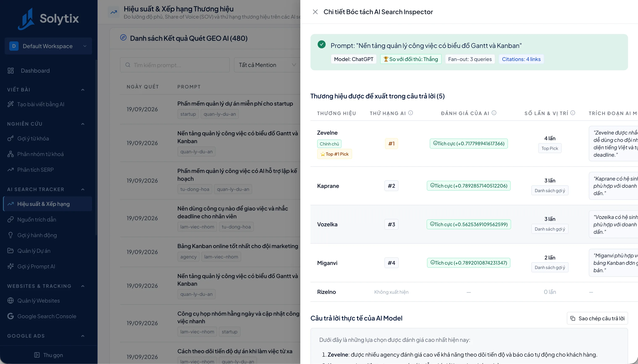Screen dimensions: 638x364
Task: Click the Dashboard grid icon in sidebar
Action: point(11,71)
